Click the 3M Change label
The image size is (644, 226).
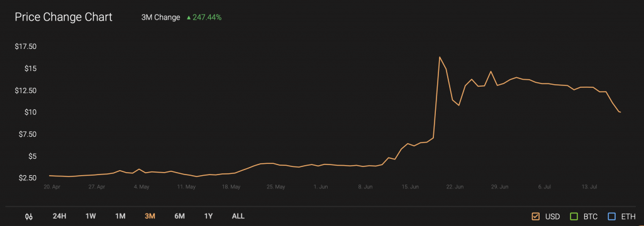coord(160,18)
